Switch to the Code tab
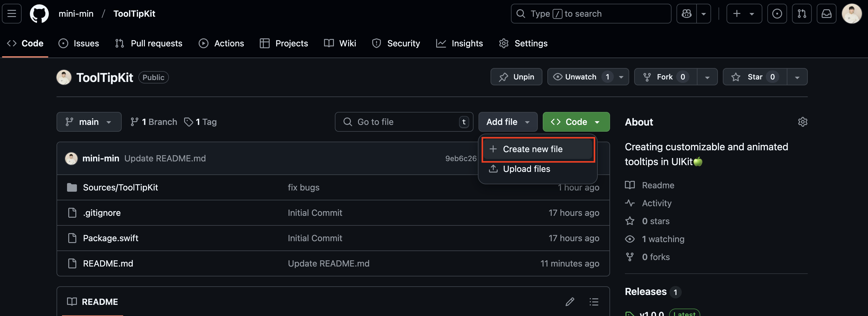Image resolution: width=868 pixels, height=316 pixels. point(25,44)
